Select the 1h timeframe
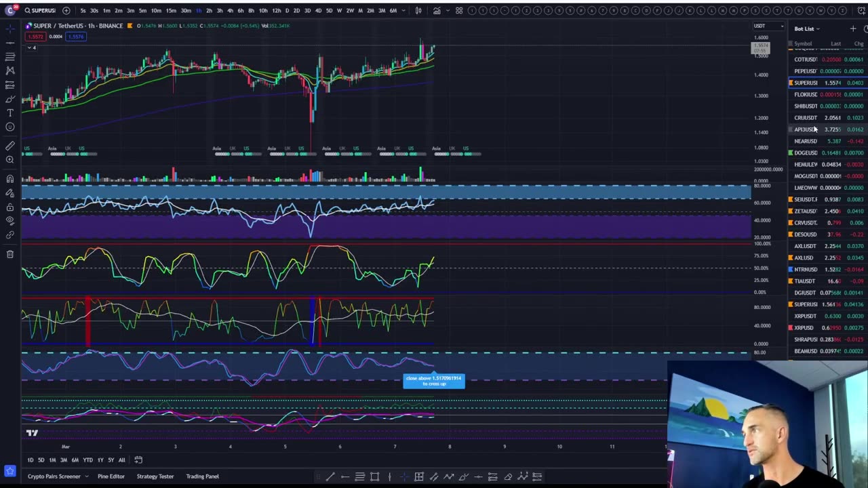Screen dimensions: 868x488 198,10
